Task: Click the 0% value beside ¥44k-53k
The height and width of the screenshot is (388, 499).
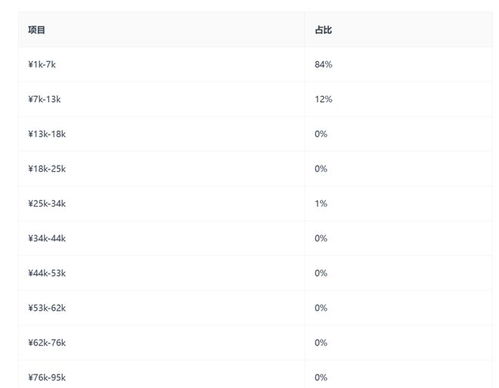Action: point(321,273)
